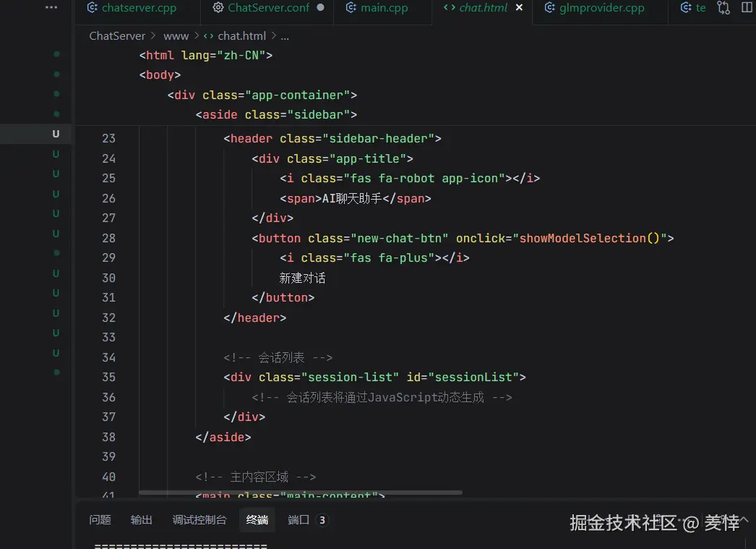Click the gear icon on ChatServer.conf tab
The height and width of the screenshot is (549, 756).
218,7
